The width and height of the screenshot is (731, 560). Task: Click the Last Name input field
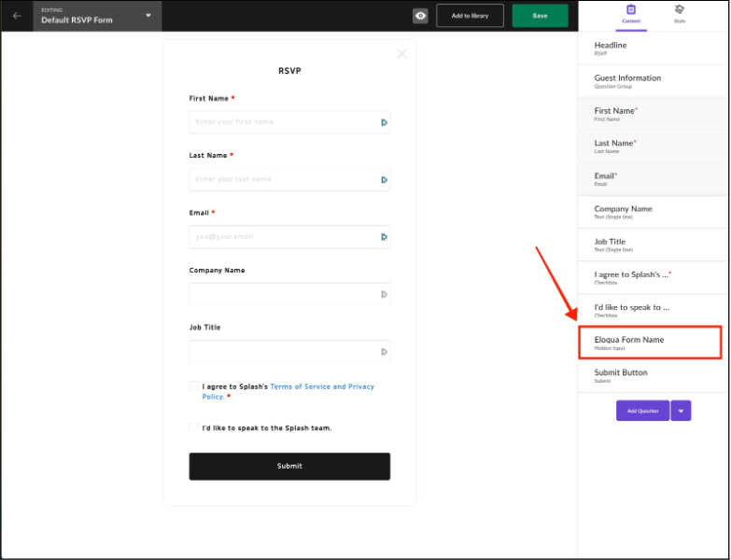point(289,179)
